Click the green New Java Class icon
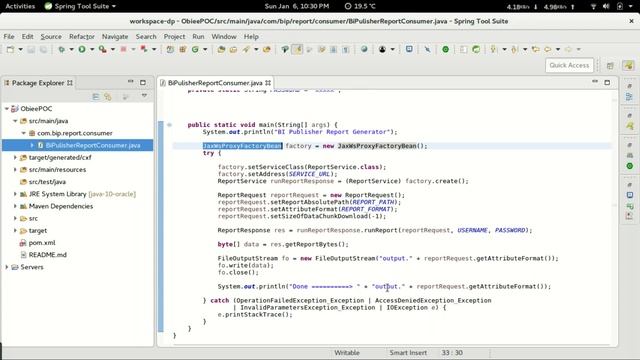 pos(195,49)
